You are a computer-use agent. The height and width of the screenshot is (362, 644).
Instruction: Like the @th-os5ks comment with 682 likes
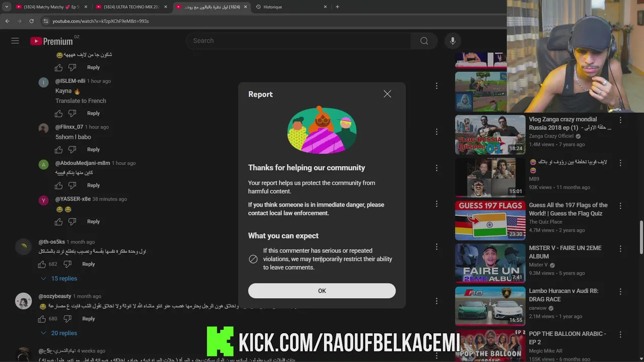43,264
